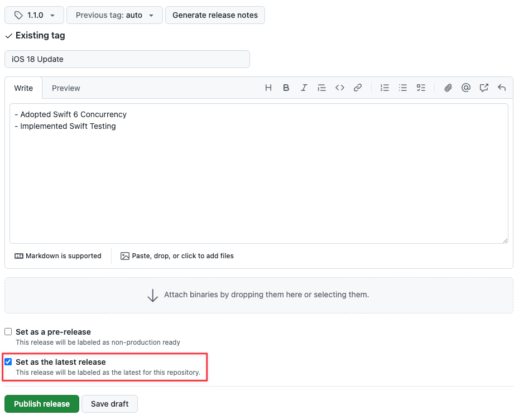Mention a user with the @ icon
The width and height of the screenshot is (519, 420).
click(x=466, y=88)
